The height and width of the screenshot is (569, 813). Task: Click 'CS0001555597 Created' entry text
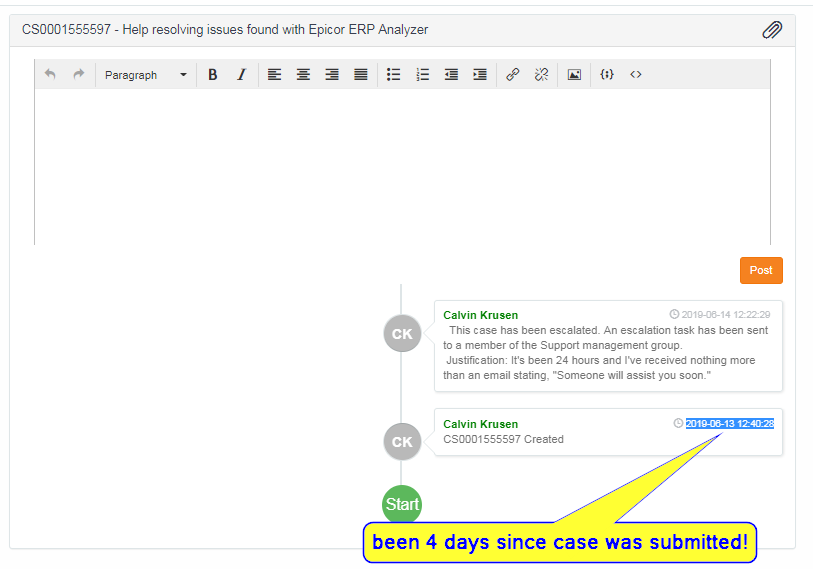503,439
